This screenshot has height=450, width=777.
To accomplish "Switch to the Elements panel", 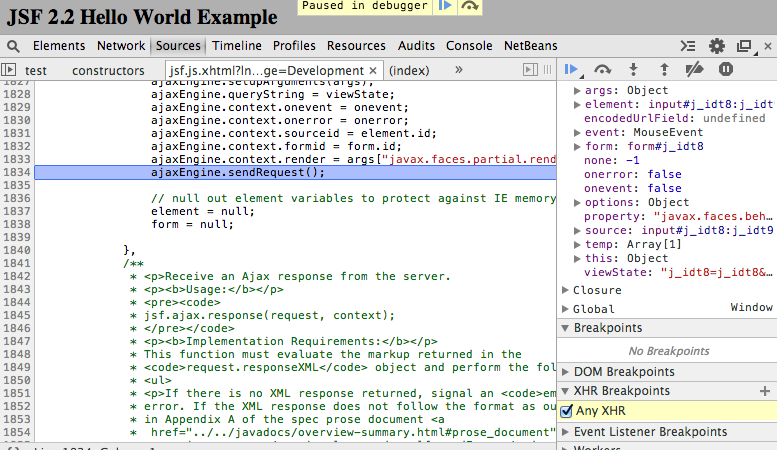I will [59, 46].
